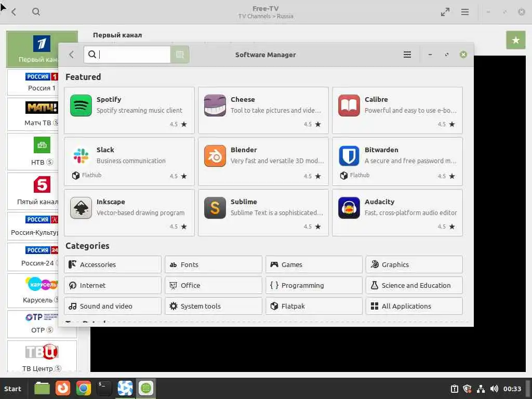Toggle fullscreen in Free-TV window
532x399 pixels.
(x=445, y=12)
